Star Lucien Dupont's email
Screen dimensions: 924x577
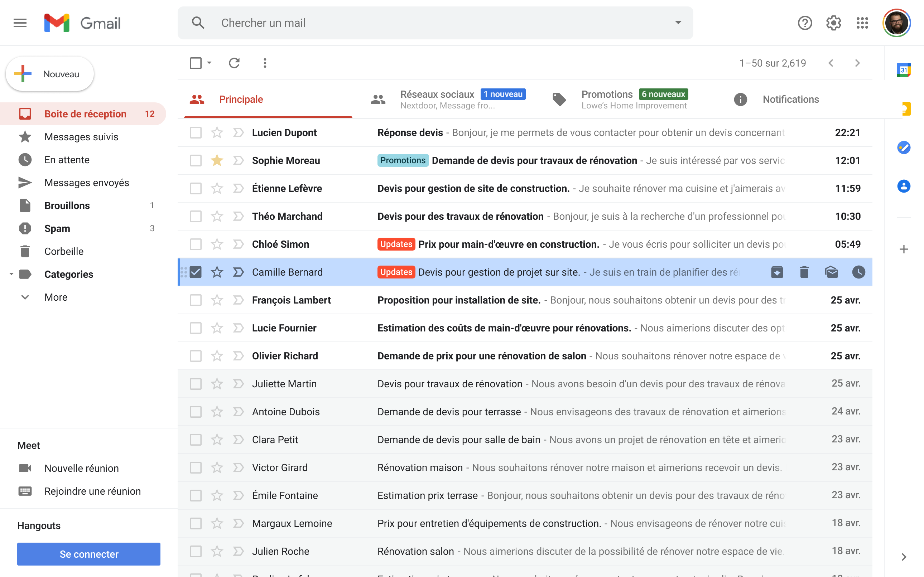tap(217, 132)
